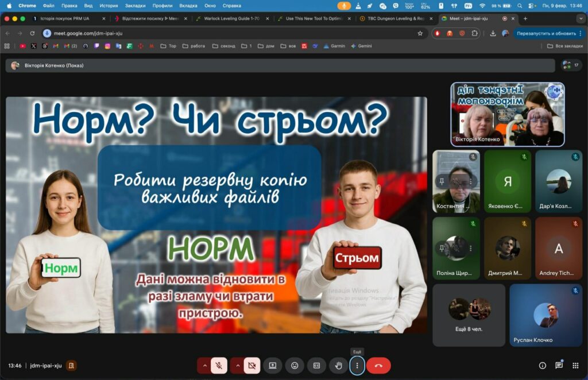Image resolution: width=588 pixels, height=380 pixels.
Task: Toggle closed captions button
Action: coord(316,366)
